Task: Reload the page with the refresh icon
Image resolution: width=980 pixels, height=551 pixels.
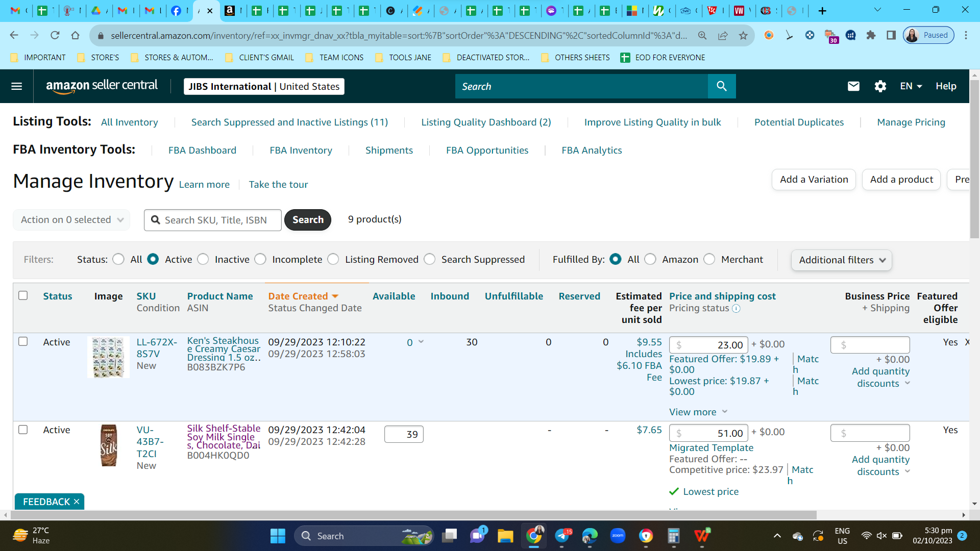Action: pyautogui.click(x=55, y=35)
